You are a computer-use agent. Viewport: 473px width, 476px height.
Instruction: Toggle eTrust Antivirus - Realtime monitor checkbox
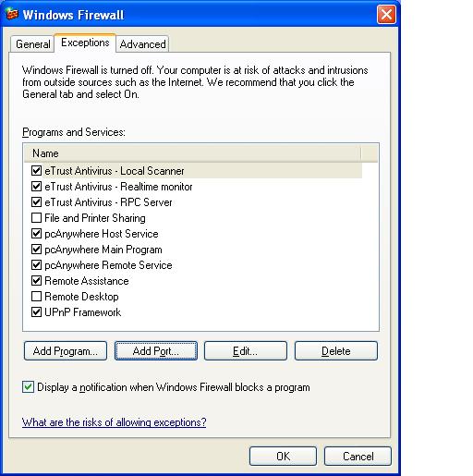pyautogui.click(x=36, y=186)
